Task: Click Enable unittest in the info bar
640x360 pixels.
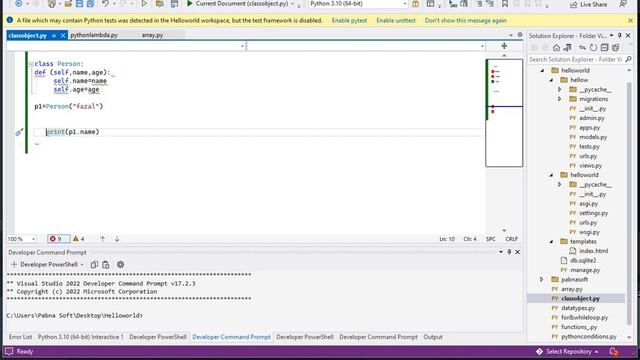Action: pos(396,20)
